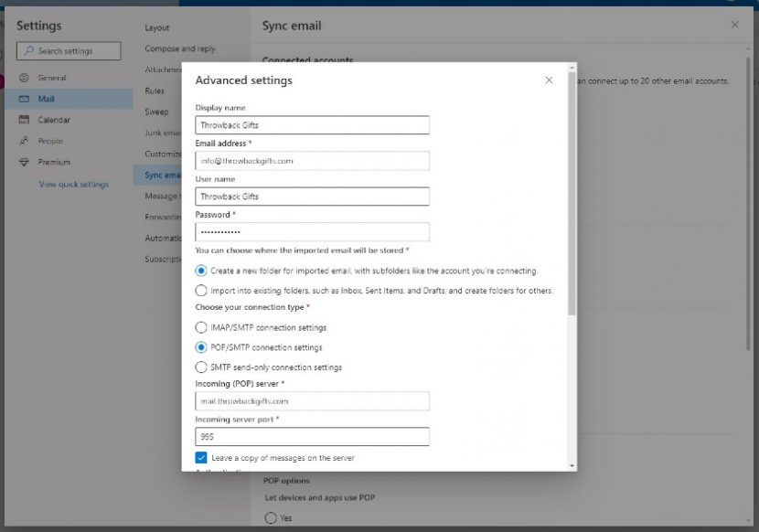Click View quick settings link

click(x=73, y=185)
